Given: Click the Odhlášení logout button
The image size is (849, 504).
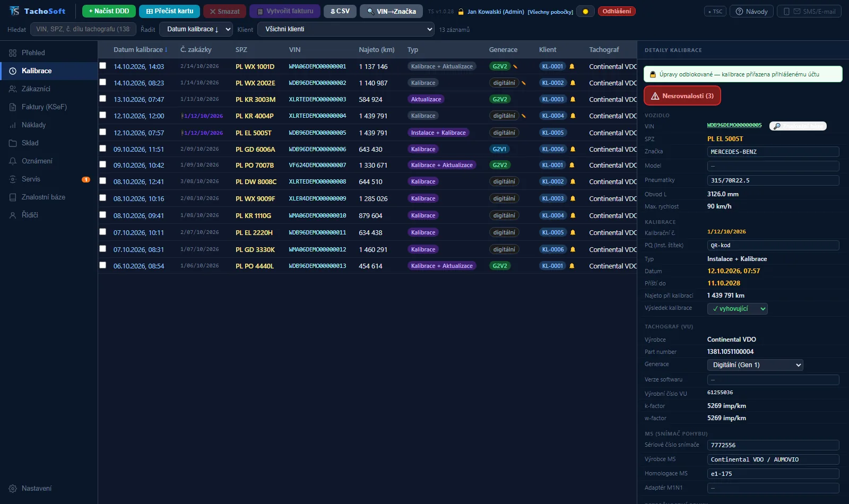Looking at the screenshot, I should [617, 11].
